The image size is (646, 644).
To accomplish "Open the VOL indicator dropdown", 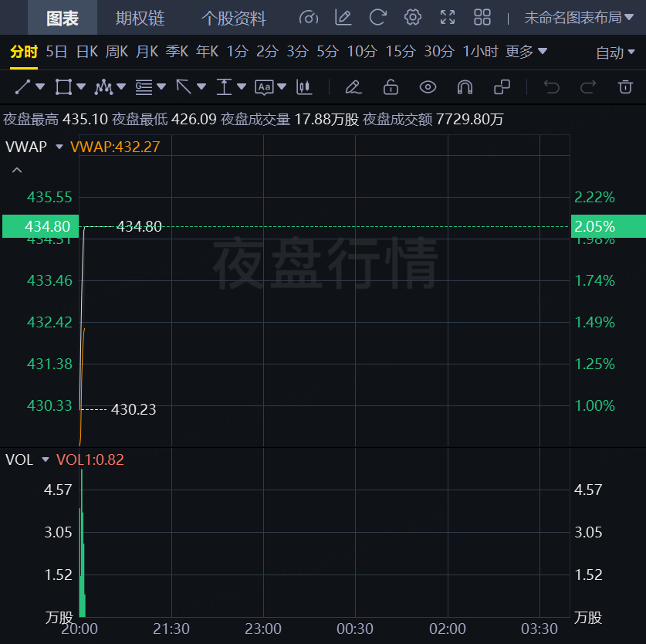I will (x=46, y=459).
